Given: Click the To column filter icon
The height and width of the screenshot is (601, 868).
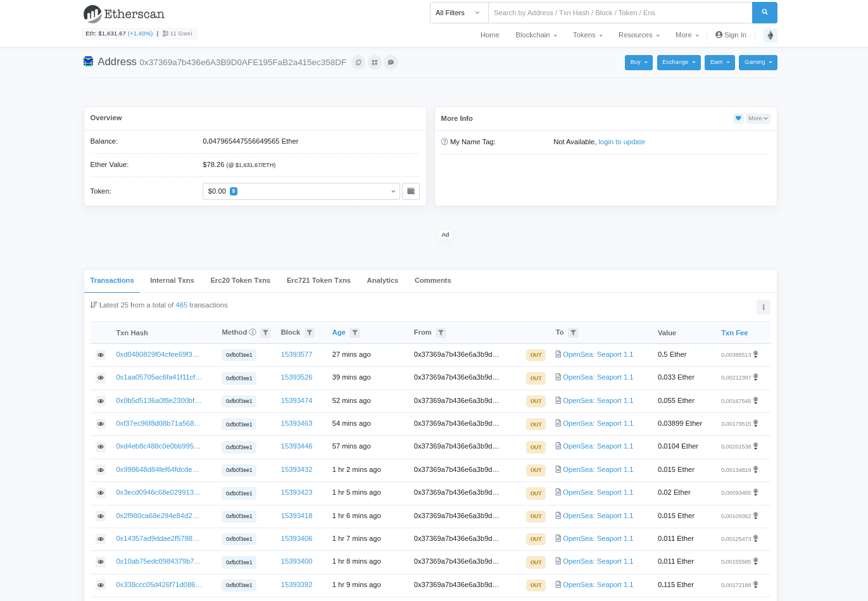Looking at the screenshot, I should click(573, 333).
